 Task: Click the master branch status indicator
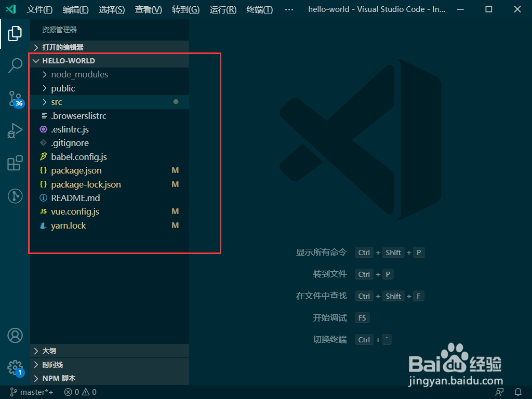coord(32,392)
